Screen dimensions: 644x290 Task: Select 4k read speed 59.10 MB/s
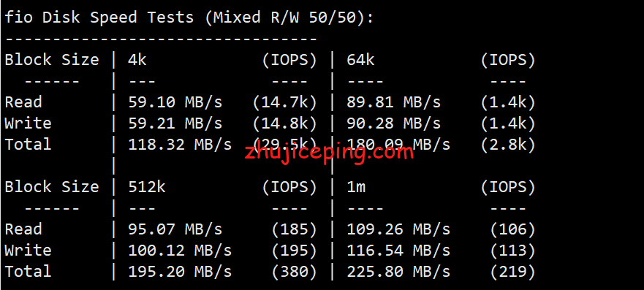pyautogui.click(x=175, y=102)
